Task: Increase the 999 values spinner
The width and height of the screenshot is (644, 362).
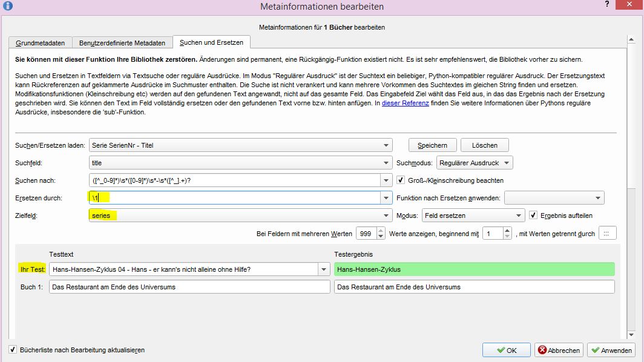Action: (381, 231)
